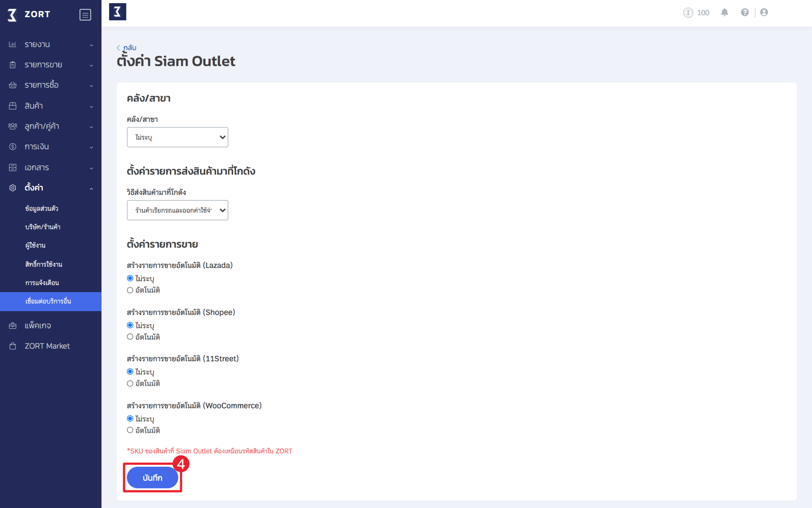Toggle the sidebar collapse menu icon
This screenshot has width=812, height=508.
coord(85,15)
